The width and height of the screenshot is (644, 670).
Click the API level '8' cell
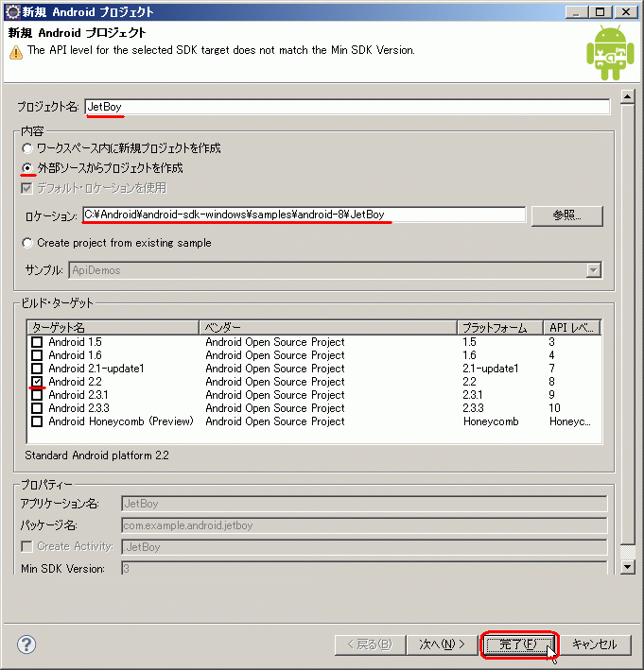(551, 382)
